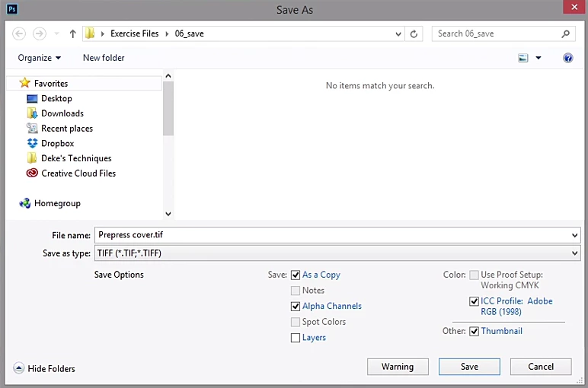Click the Recent places icon
Screen dimensions: 588x388
click(32, 128)
